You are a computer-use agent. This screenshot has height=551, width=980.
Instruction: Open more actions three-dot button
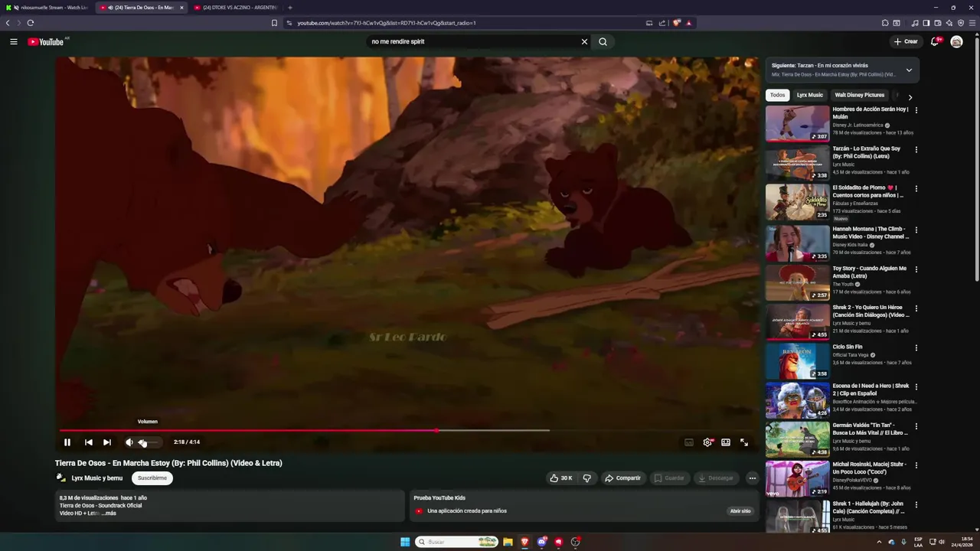[x=753, y=478]
